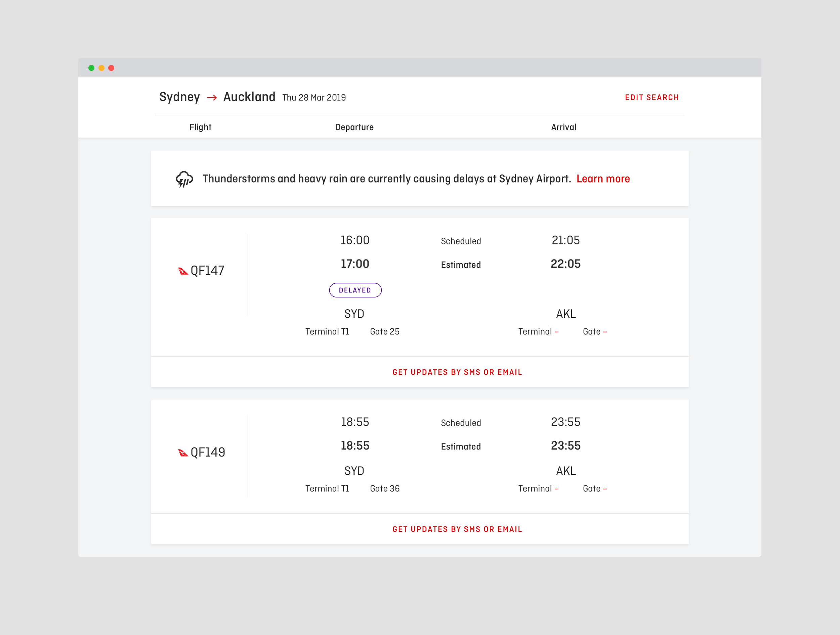Select the Arrival column header

tap(563, 127)
